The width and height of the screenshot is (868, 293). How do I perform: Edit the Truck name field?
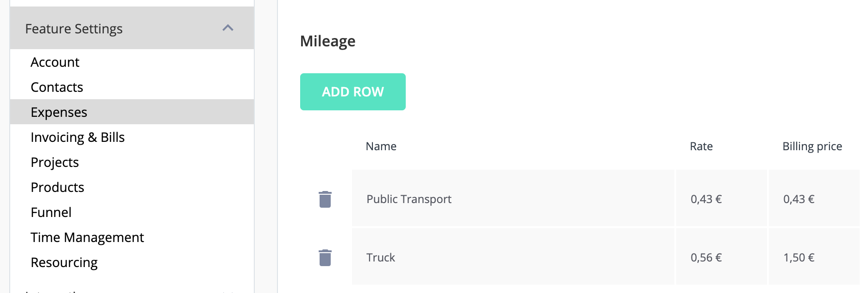[x=513, y=256]
